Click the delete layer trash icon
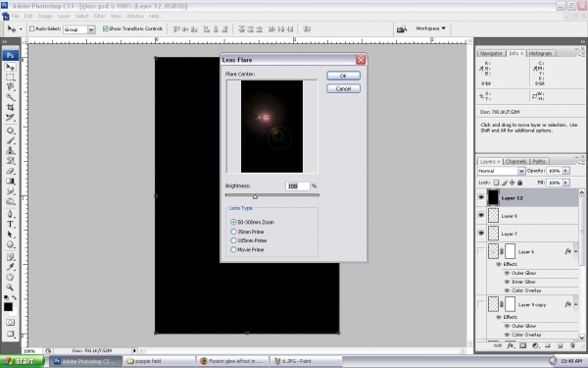 572,345
